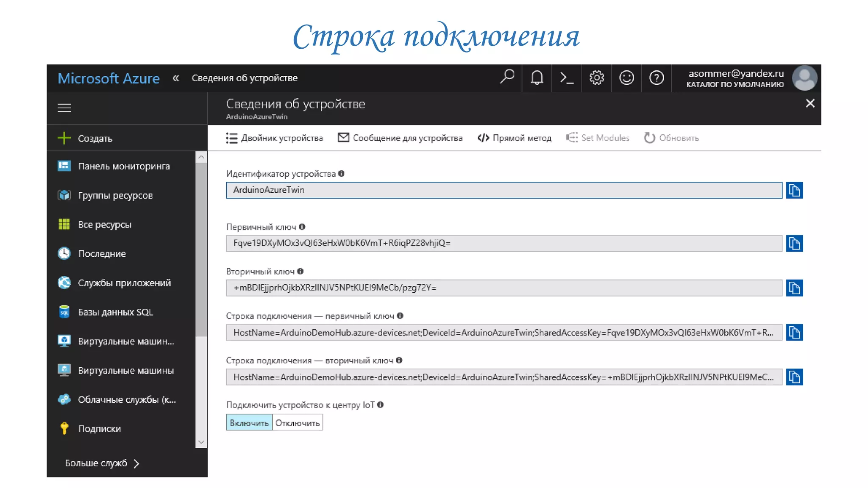Viewport: 868px width, 488px height.
Task: Show info for Идентификатор устройства
Action: (341, 174)
